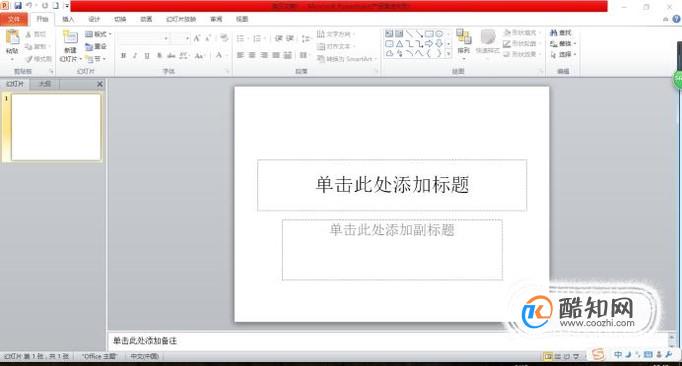
Task: Close the slides thumbnail pane
Action: click(x=100, y=84)
